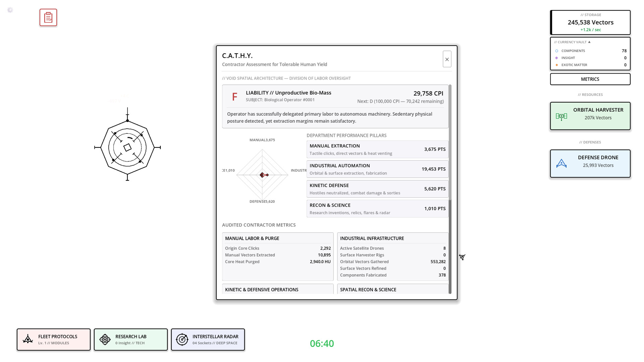644x362 pixels.
Task: Click the Origin Core octagon station
Action: tap(127, 147)
